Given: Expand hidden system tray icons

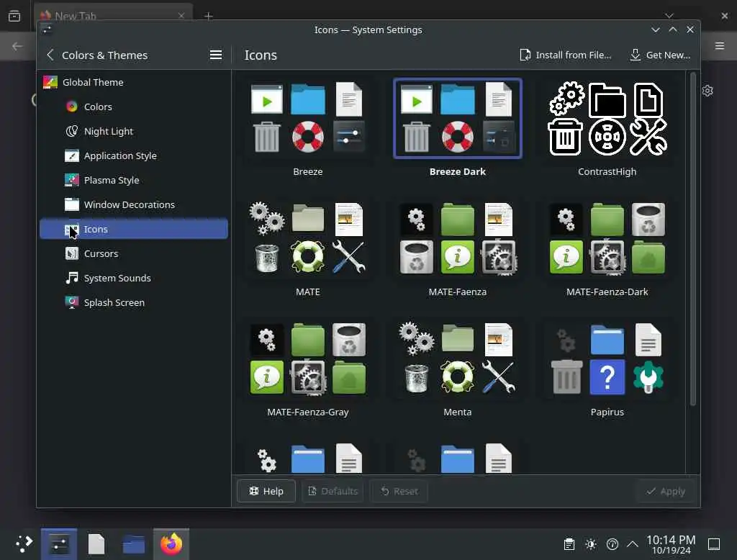Looking at the screenshot, I should (x=633, y=544).
